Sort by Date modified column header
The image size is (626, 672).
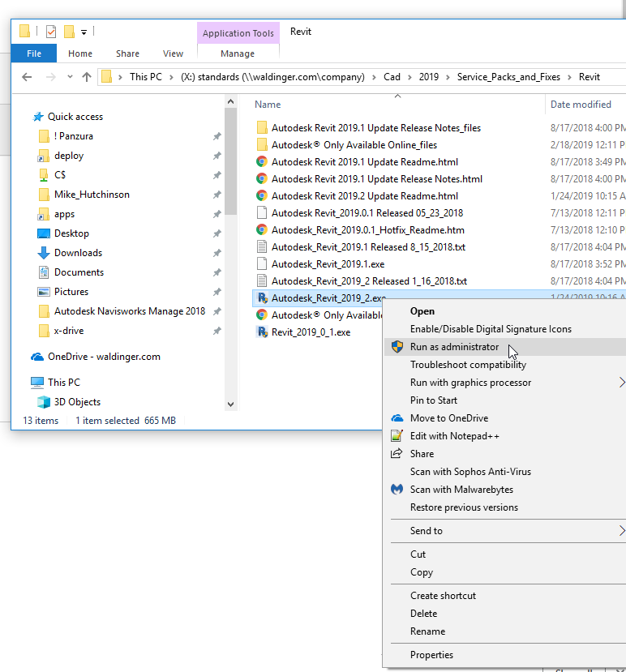[581, 105]
